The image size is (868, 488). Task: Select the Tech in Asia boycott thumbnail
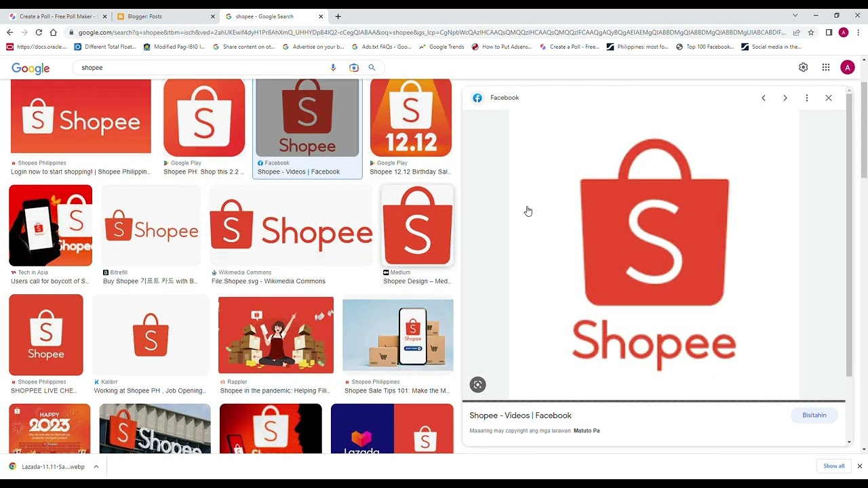tap(51, 226)
